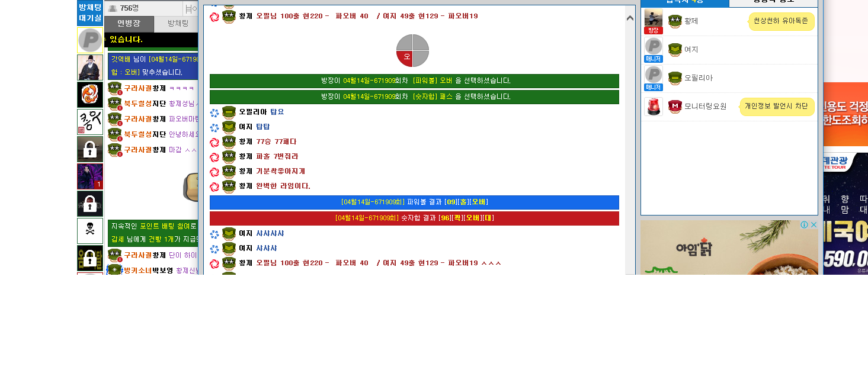
Task: Click the two-star cap icon beside 황제 in the participant list
Action: (x=675, y=21)
